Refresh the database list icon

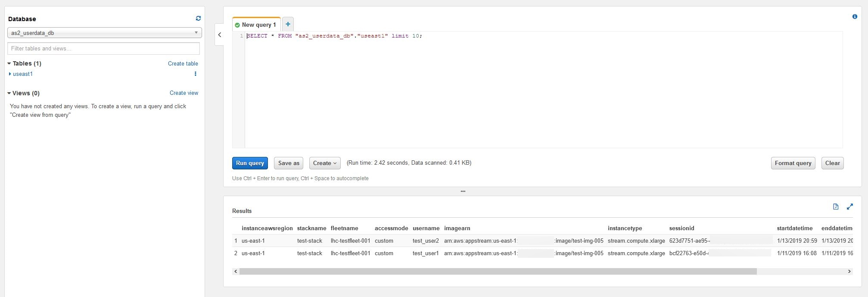point(198,19)
